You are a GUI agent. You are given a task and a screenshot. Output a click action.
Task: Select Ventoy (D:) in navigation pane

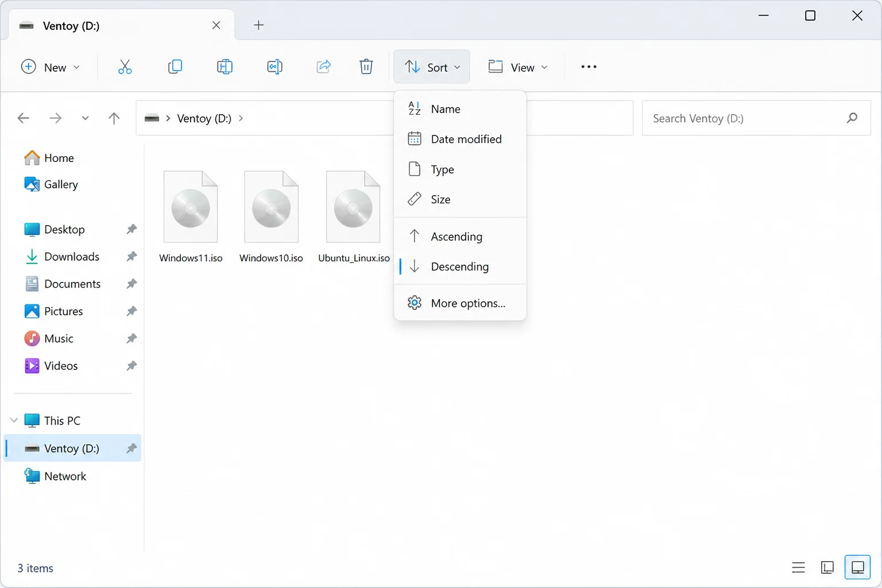pyautogui.click(x=73, y=448)
